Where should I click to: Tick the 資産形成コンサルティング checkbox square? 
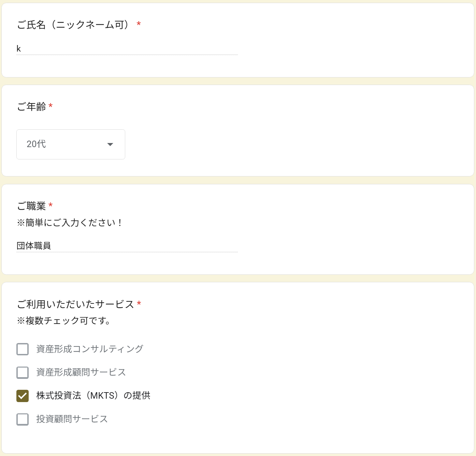click(x=23, y=349)
